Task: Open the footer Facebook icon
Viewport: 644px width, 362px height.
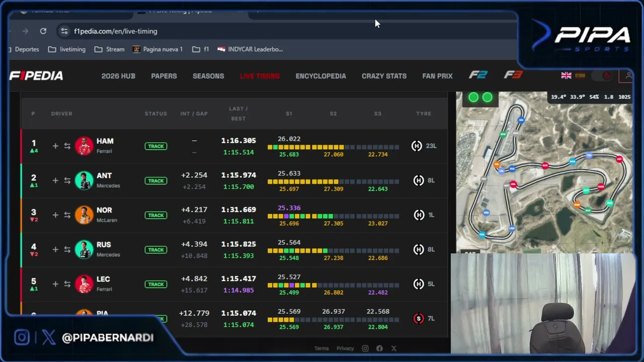Action: coord(379,348)
